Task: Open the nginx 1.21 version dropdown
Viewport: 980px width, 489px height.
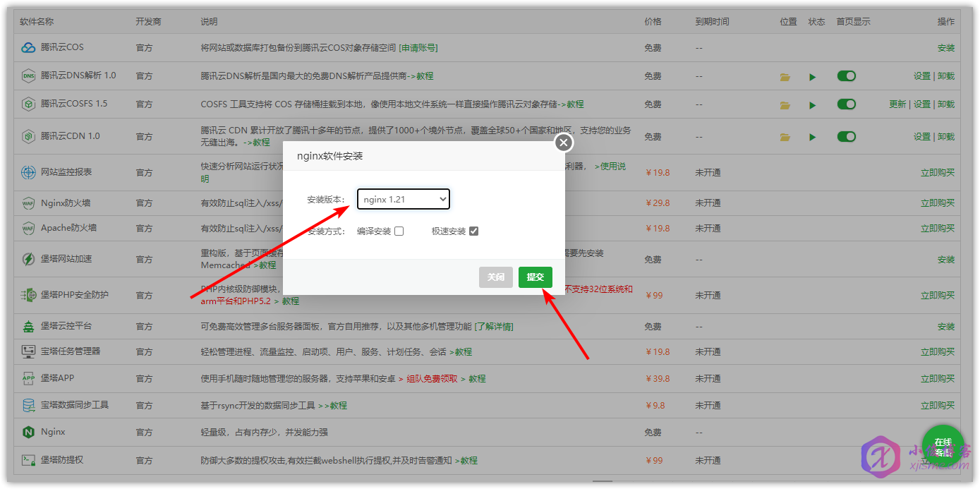Action: [x=404, y=200]
